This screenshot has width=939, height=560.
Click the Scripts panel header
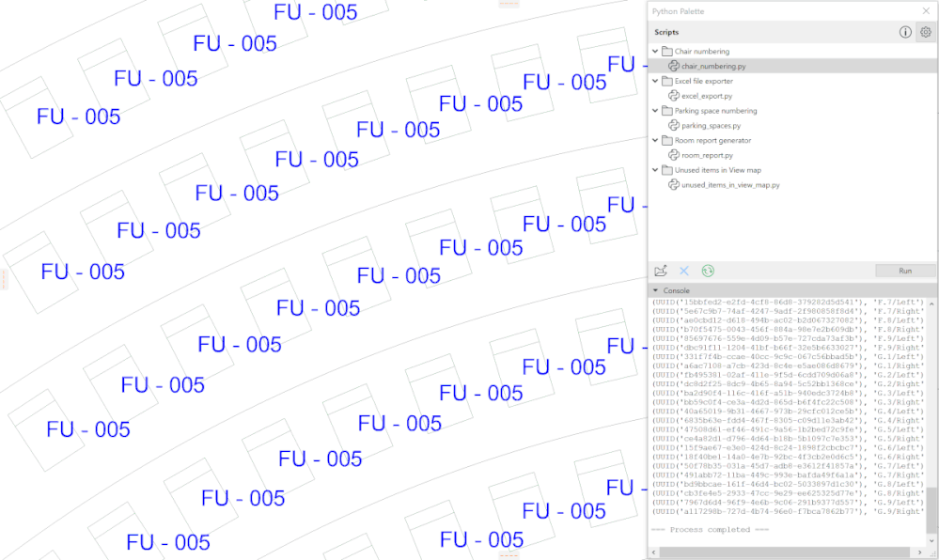tap(669, 32)
